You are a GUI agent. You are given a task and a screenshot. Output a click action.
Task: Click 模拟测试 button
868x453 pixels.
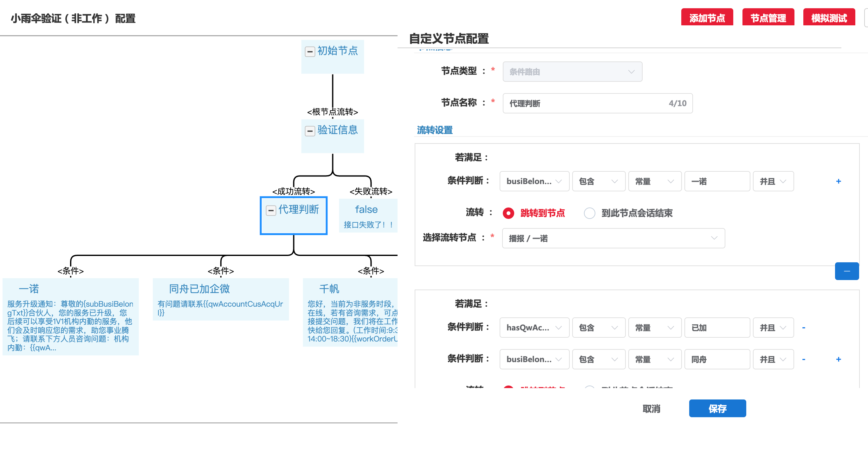(x=829, y=17)
